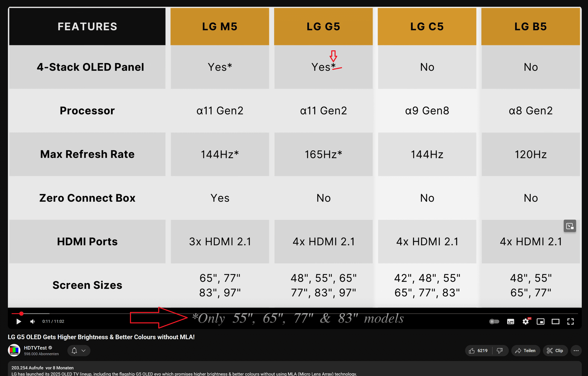Click the overlay icon on video's right edge
The image size is (588, 376).
(x=570, y=226)
